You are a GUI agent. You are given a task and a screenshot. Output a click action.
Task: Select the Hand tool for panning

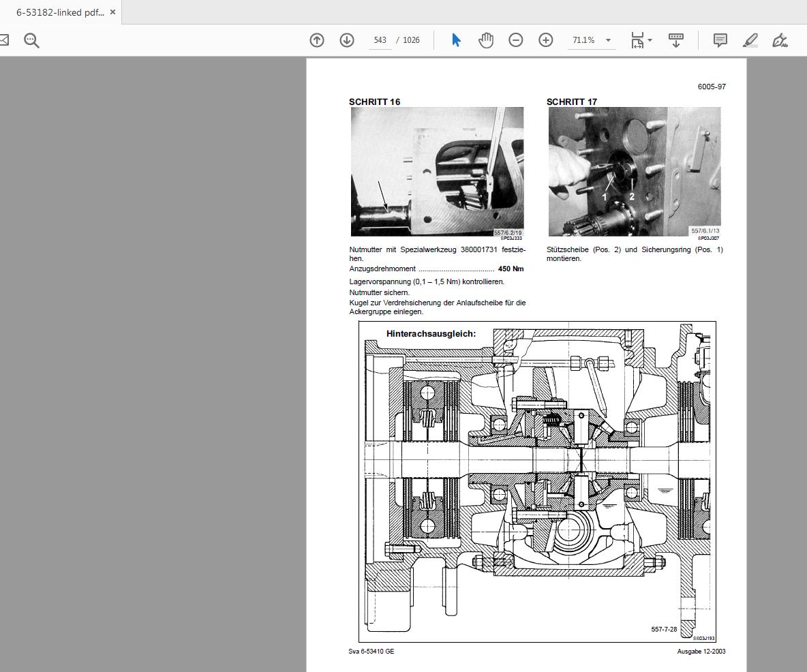(486, 40)
